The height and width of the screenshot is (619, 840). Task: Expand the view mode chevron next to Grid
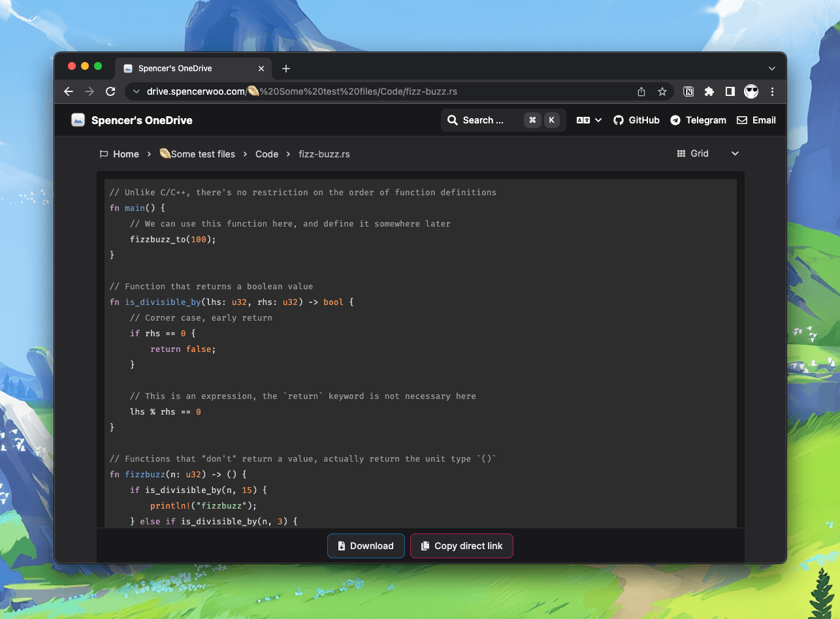pyautogui.click(x=735, y=153)
